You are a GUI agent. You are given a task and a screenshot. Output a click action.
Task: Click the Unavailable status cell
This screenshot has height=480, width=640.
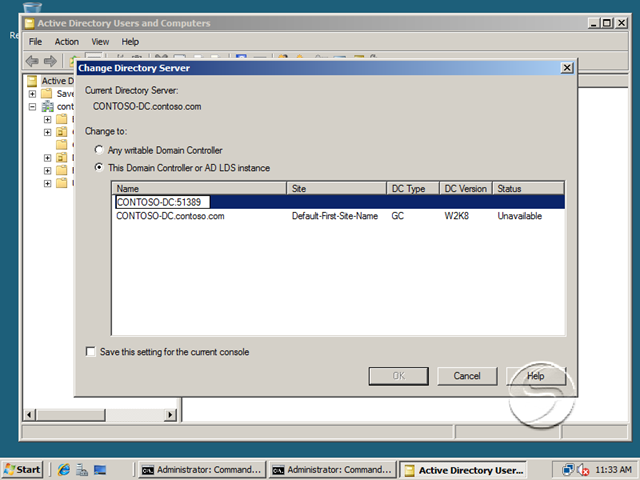point(520,216)
